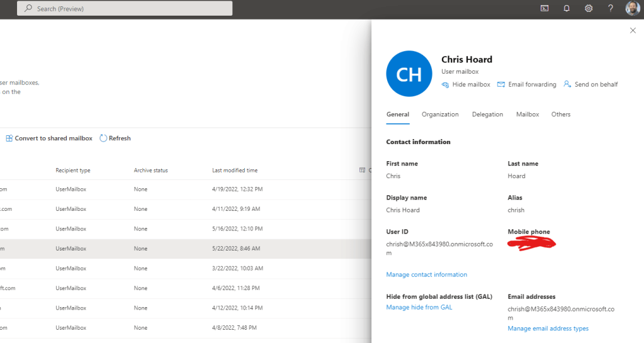Click Manage email address types link
Image resolution: width=644 pixels, height=343 pixels.
click(x=548, y=329)
